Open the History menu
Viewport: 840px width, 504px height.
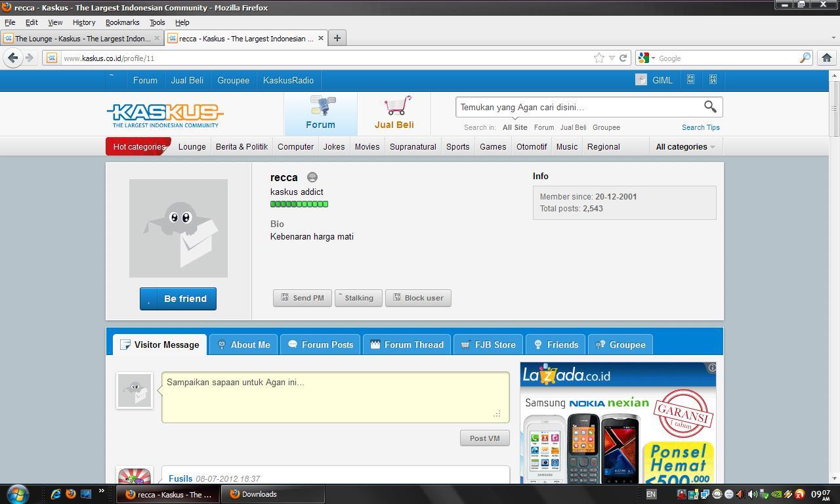[84, 22]
